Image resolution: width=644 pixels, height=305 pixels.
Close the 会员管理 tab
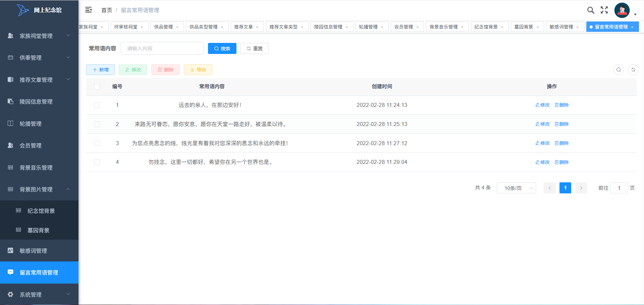click(418, 27)
